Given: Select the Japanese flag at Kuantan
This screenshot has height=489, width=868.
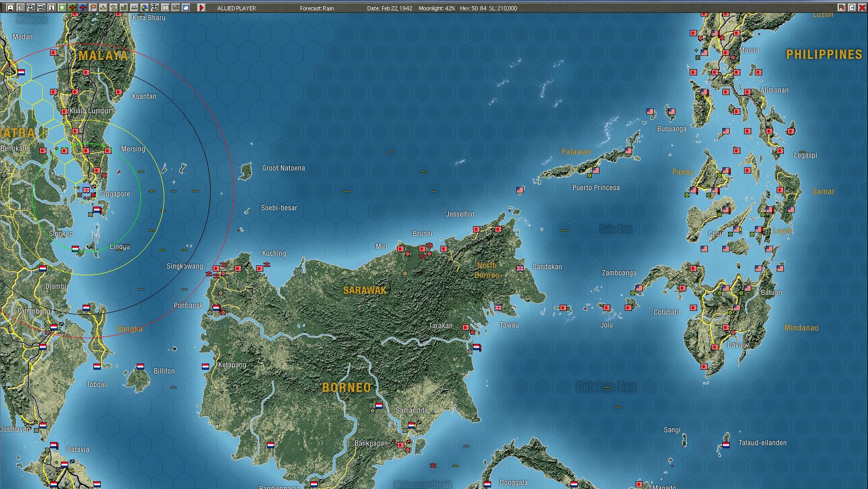Looking at the screenshot, I should click(x=119, y=92).
